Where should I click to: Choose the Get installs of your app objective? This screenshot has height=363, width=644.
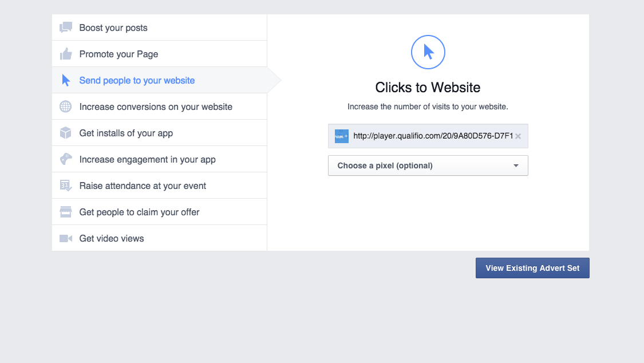[x=126, y=133]
